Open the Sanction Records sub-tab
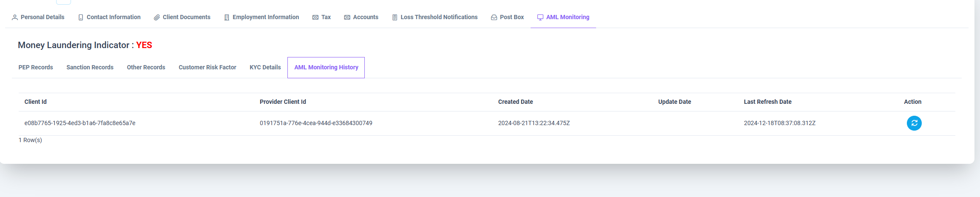 (x=90, y=68)
